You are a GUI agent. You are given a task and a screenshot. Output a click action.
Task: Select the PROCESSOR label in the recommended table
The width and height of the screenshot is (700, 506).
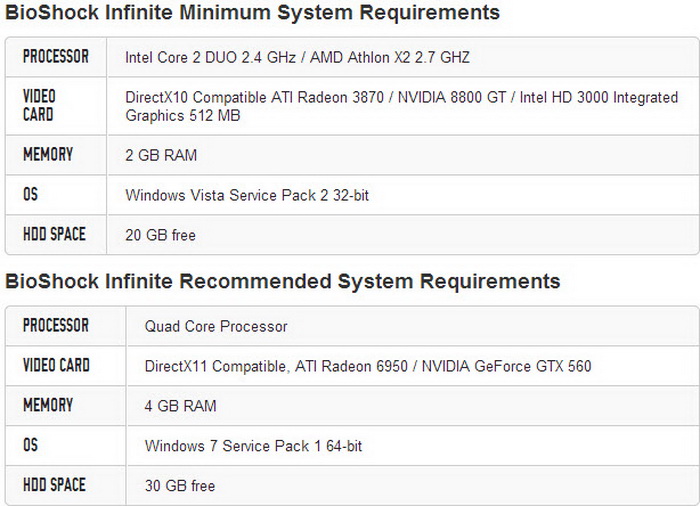(55, 326)
